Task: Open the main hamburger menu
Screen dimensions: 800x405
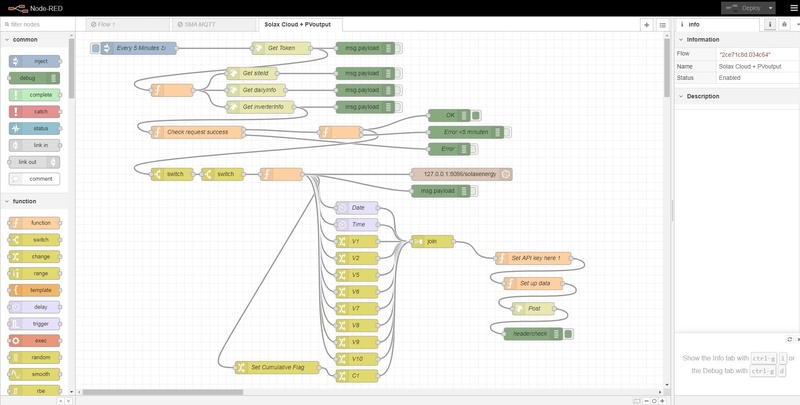Action: 793,8
